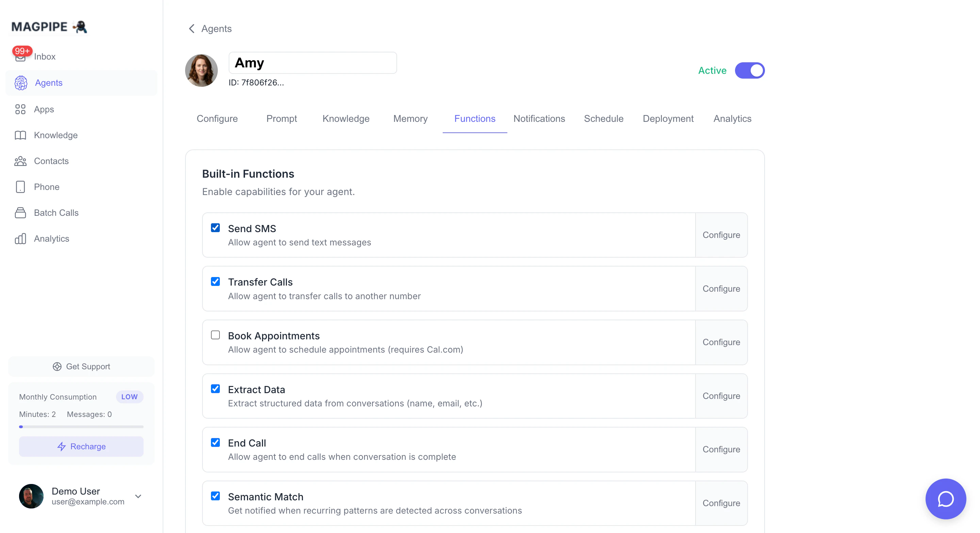Uncheck the Send SMS checkbox
980x533 pixels.
[x=215, y=228]
